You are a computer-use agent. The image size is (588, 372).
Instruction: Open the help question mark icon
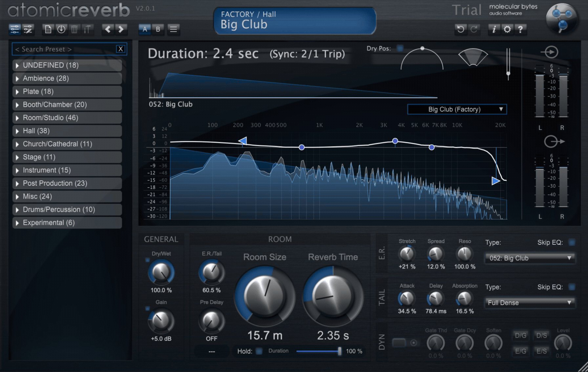click(520, 30)
